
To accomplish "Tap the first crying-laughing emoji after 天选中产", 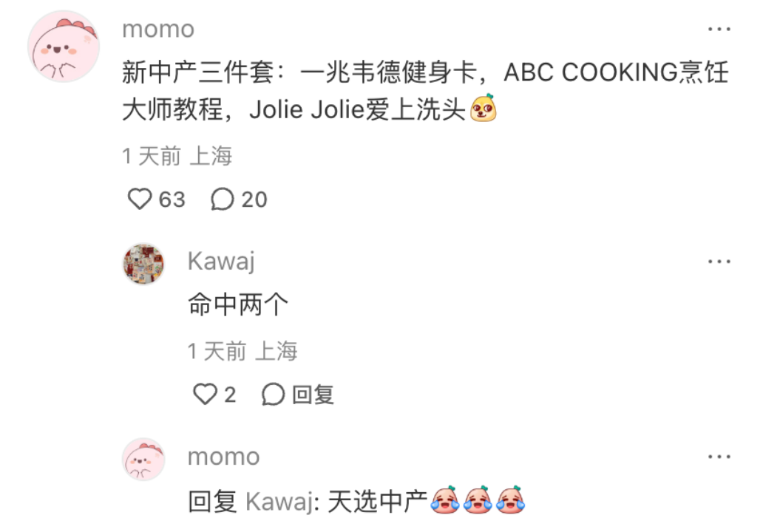I will [445, 500].
